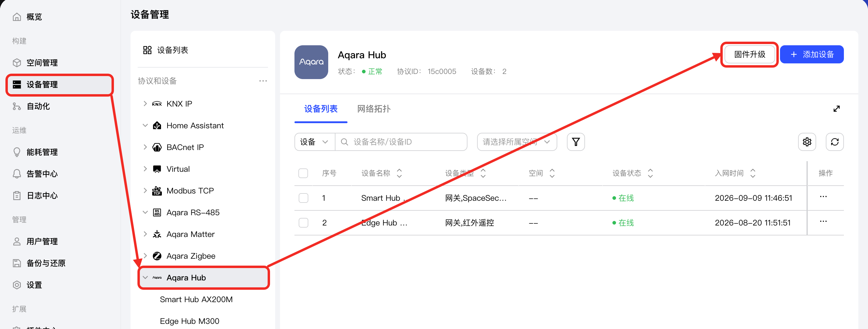Click the Home Assistant logo icon

[157, 126]
